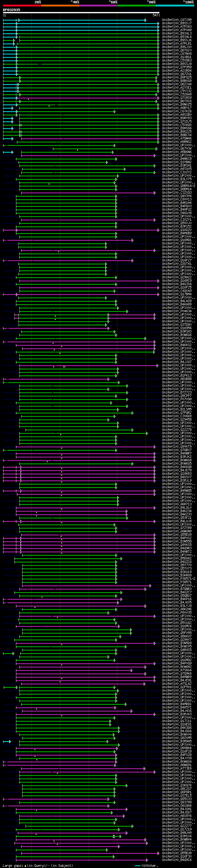Viewport: 197px width, 868px height.
Task: Select the UniRef100_Q17BM4 label
Action: pyautogui.click(x=177, y=294)
